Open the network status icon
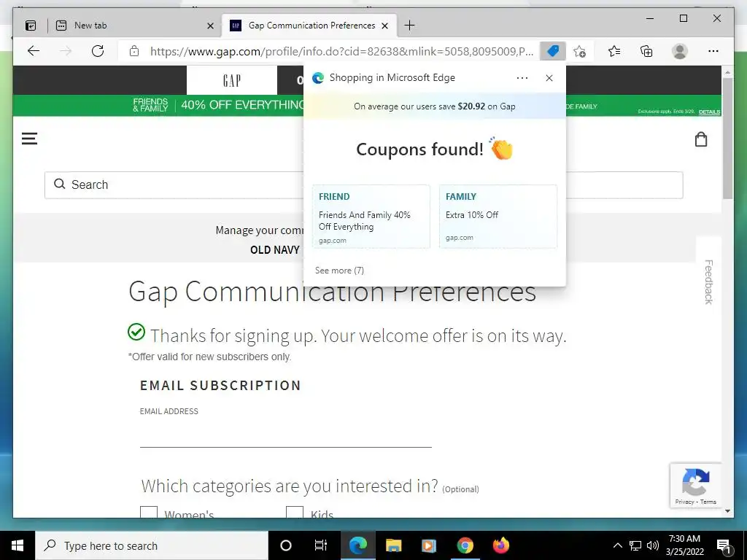The width and height of the screenshot is (747, 560). click(x=635, y=545)
